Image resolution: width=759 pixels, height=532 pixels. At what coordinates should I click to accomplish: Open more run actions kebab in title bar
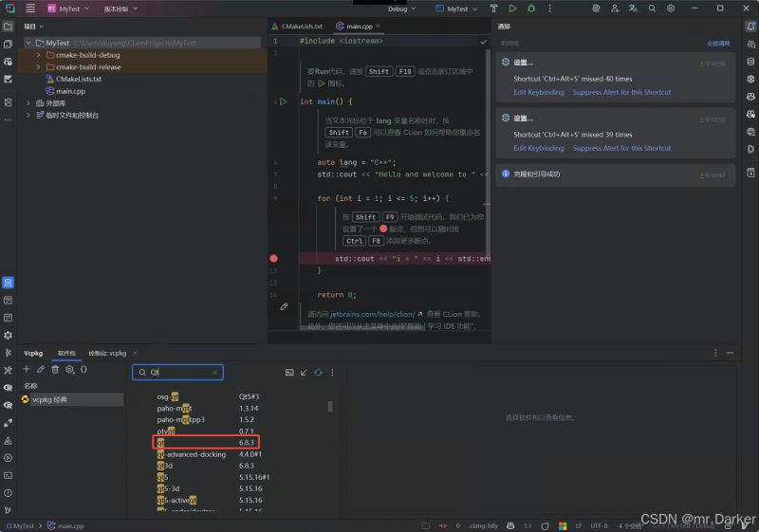pyautogui.click(x=550, y=9)
